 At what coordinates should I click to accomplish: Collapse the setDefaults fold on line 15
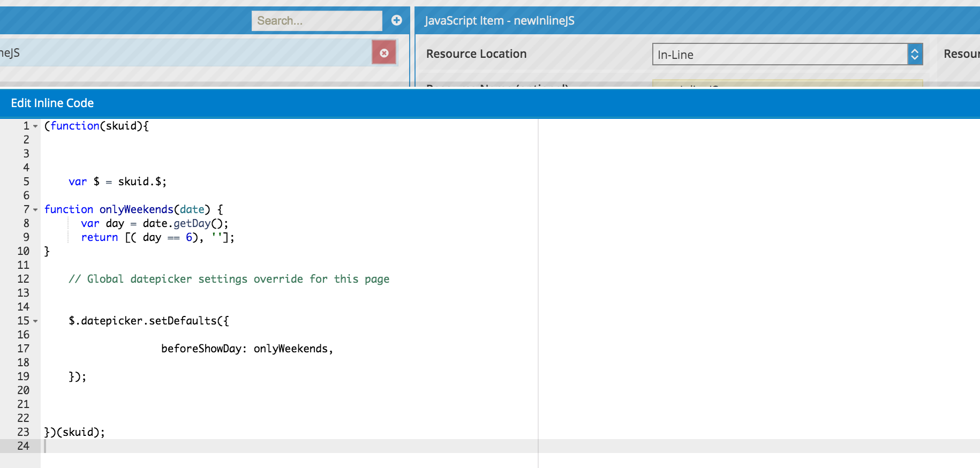pos(35,321)
